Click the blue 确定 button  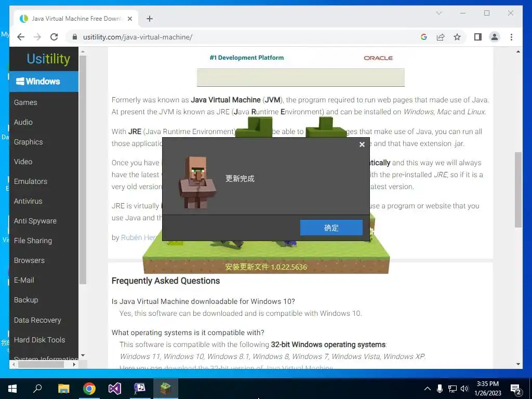coord(331,228)
